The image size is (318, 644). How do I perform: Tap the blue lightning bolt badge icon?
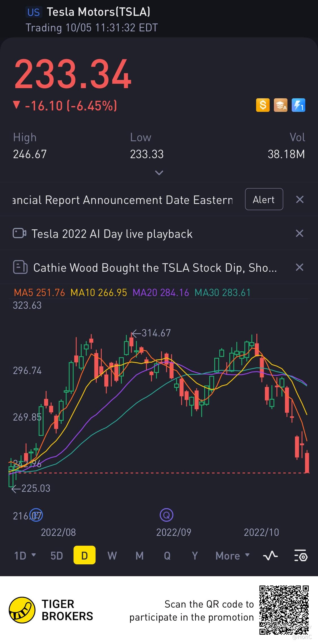click(298, 105)
